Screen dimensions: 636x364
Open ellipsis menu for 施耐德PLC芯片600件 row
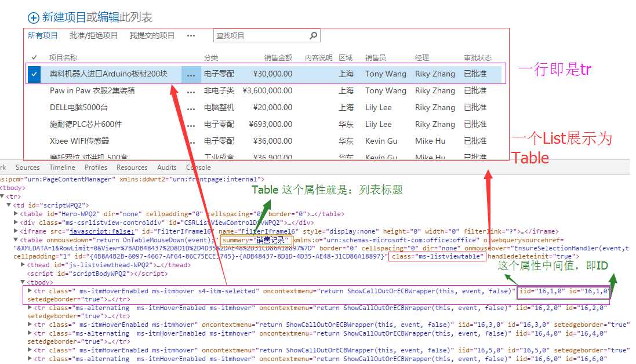click(191, 126)
